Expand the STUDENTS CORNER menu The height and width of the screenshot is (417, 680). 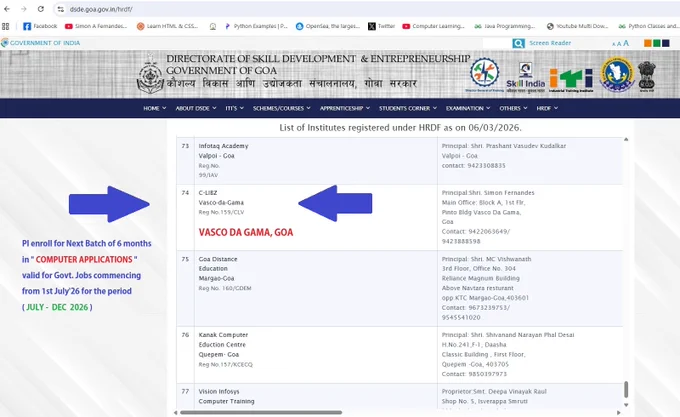pyautogui.click(x=408, y=108)
